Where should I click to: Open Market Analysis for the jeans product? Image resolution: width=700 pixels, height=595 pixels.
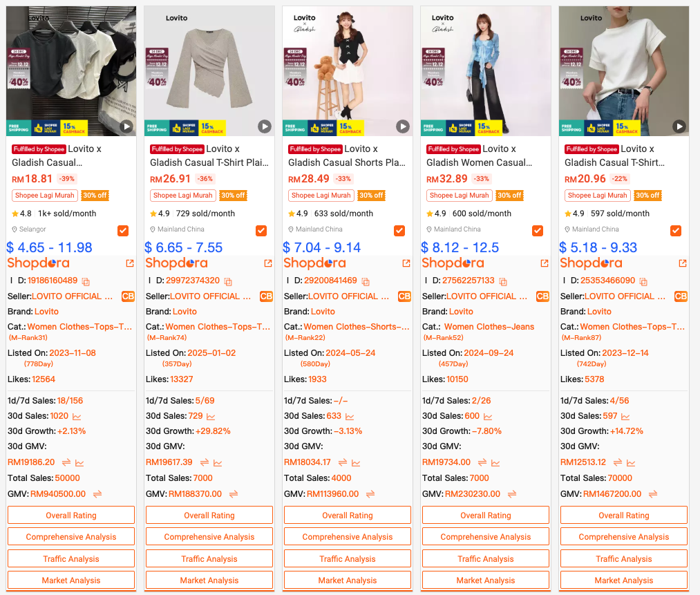tap(485, 580)
